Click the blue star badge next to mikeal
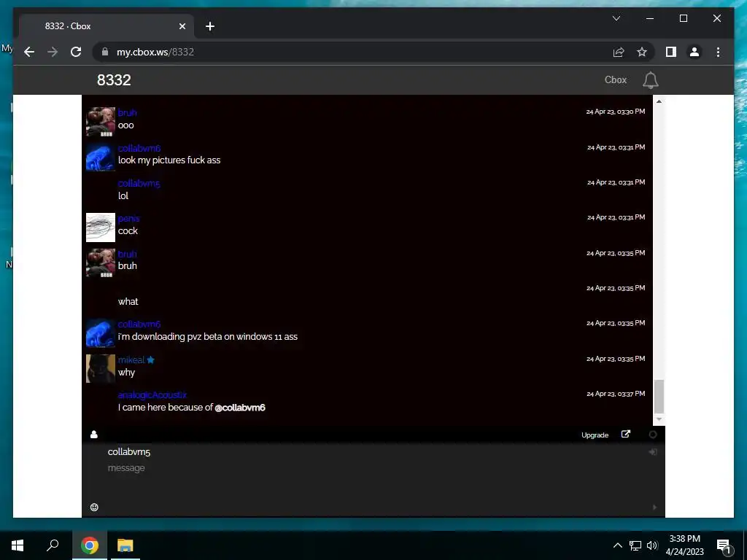Image resolution: width=747 pixels, height=560 pixels. (150, 359)
